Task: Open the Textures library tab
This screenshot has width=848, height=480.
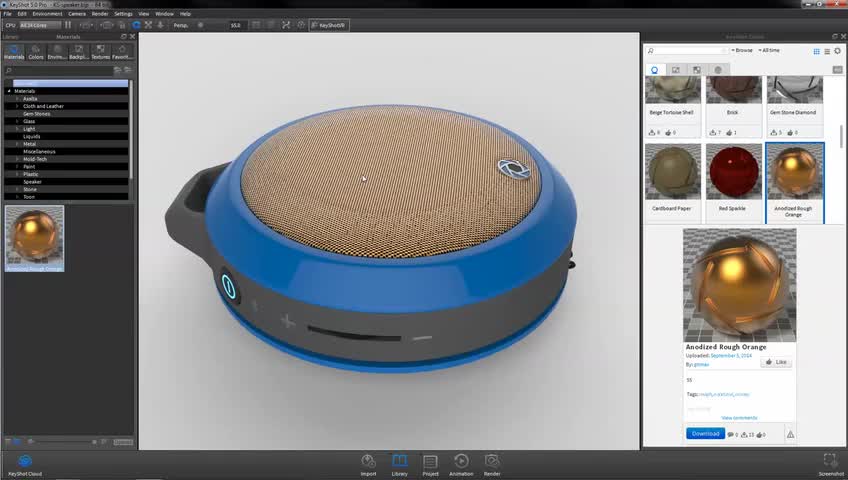Action: click(x=100, y=52)
